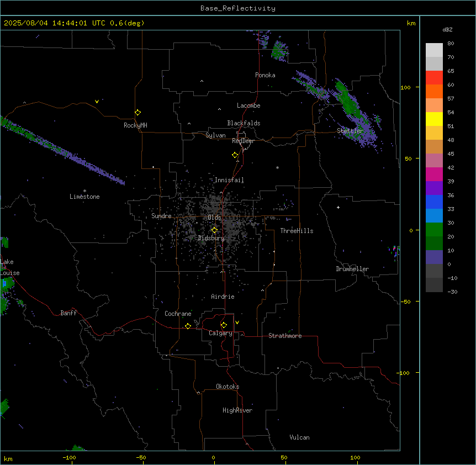The height and width of the screenshot is (465, 476).
Task: Click the white asterisk east of Innisfail
Action: [x=277, y=167]
